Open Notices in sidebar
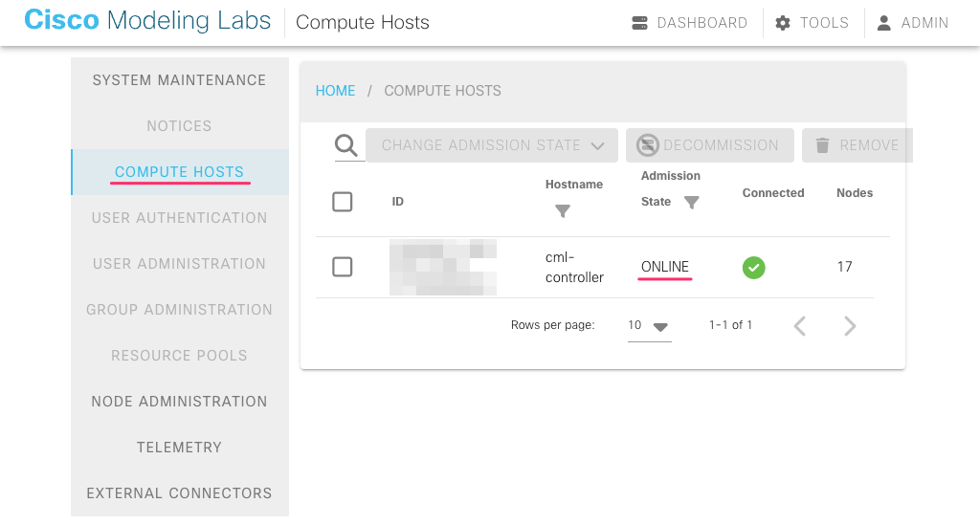980x525 pixels. pyautogui.click(x=179, y=126)
